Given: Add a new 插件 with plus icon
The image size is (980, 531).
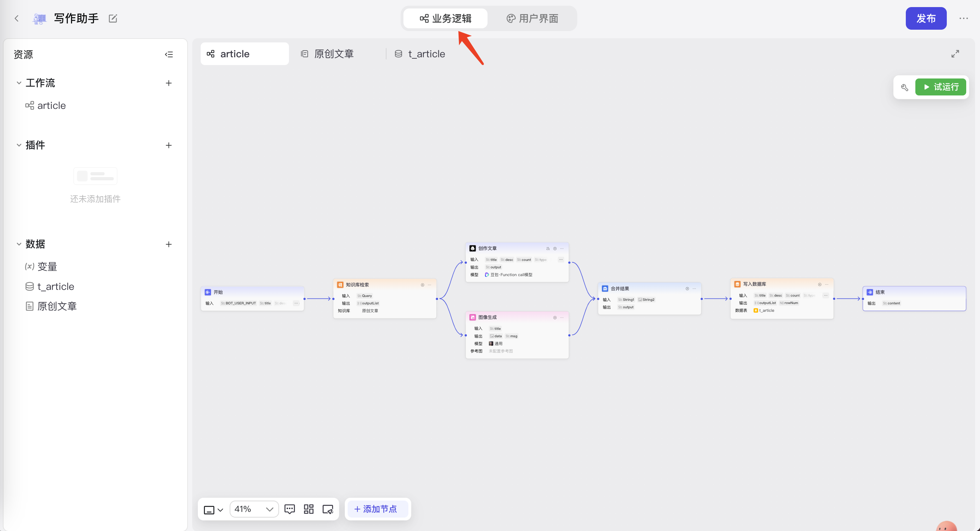Looking at the screenshot, I should (169, 145).
